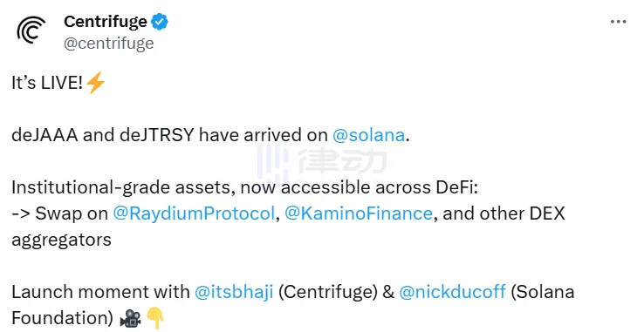Open the @KaminoFinance mention
644x332 pixels.
[x=358, y=213]
